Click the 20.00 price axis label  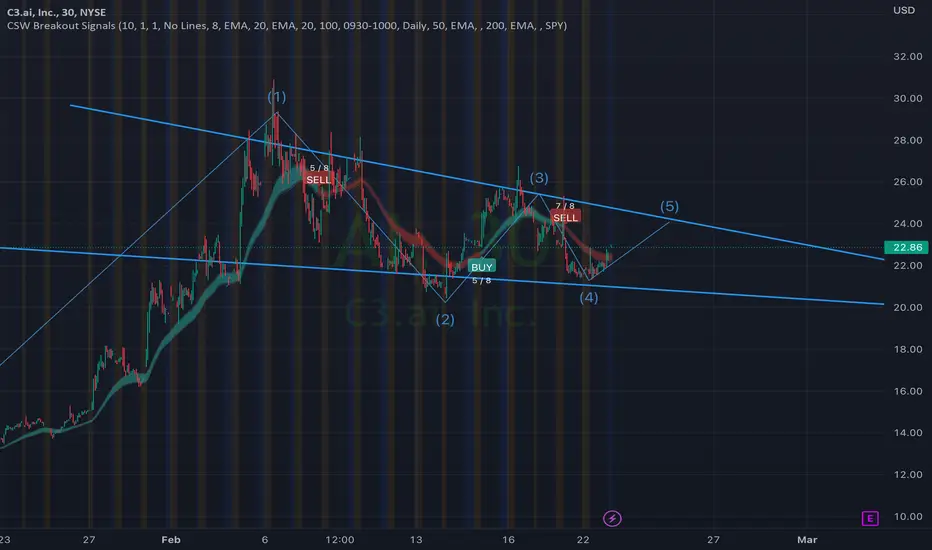coord(908,307)
